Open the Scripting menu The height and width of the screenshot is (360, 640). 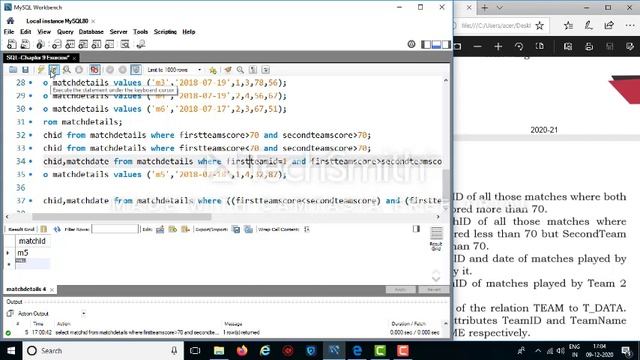click(165, 32)
